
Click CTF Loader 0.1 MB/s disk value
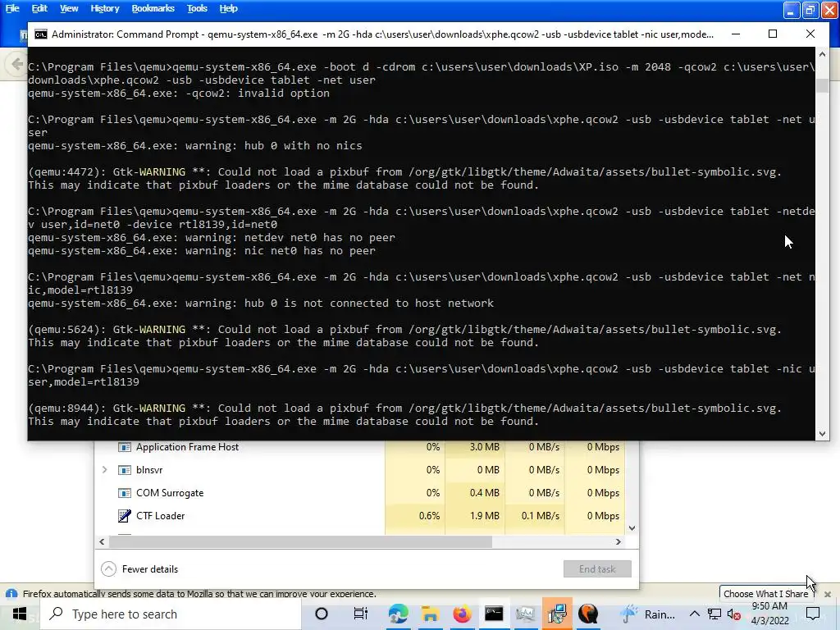[x=540, y=516]
